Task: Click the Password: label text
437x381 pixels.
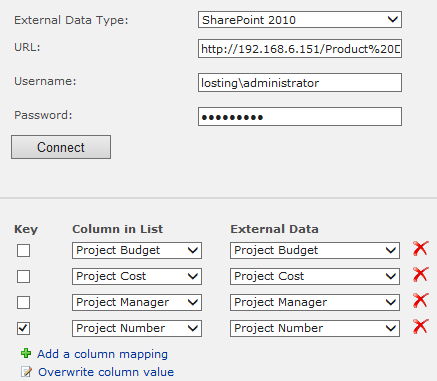Action: pyautogui.click(x=43, y=115)
